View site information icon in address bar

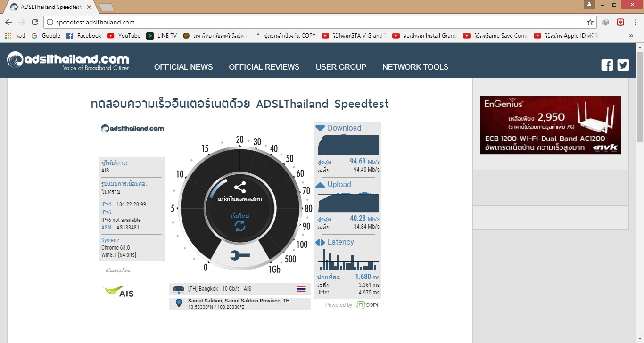[x=50, y=22]
